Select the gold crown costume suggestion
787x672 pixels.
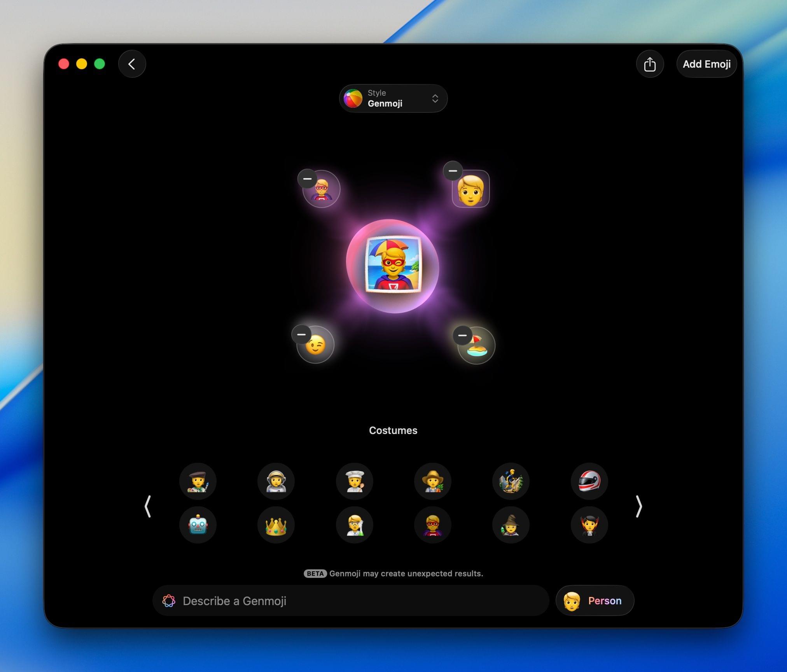pyautogui.click(x=276, y=525)
